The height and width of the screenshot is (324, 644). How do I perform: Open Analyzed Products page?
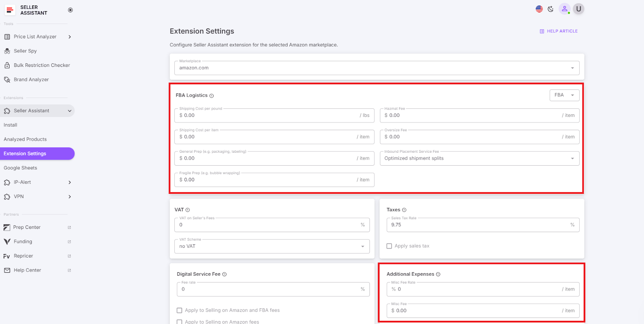[25, 139]
